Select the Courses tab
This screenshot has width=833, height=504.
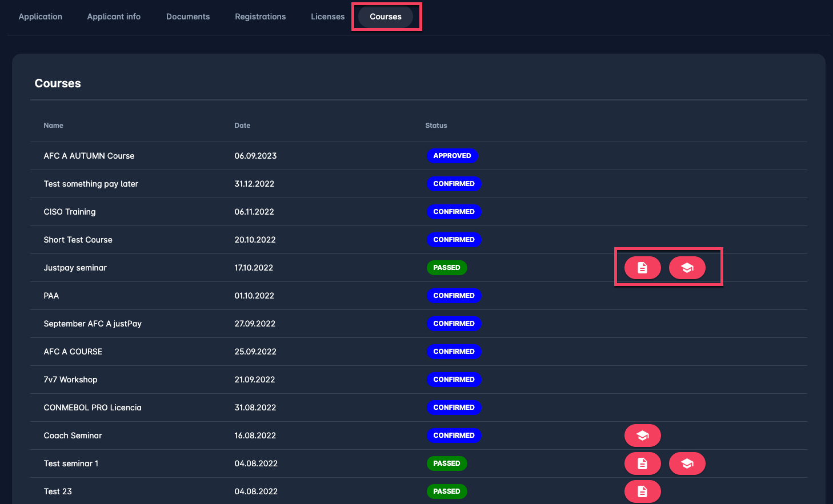coord(386,17)
